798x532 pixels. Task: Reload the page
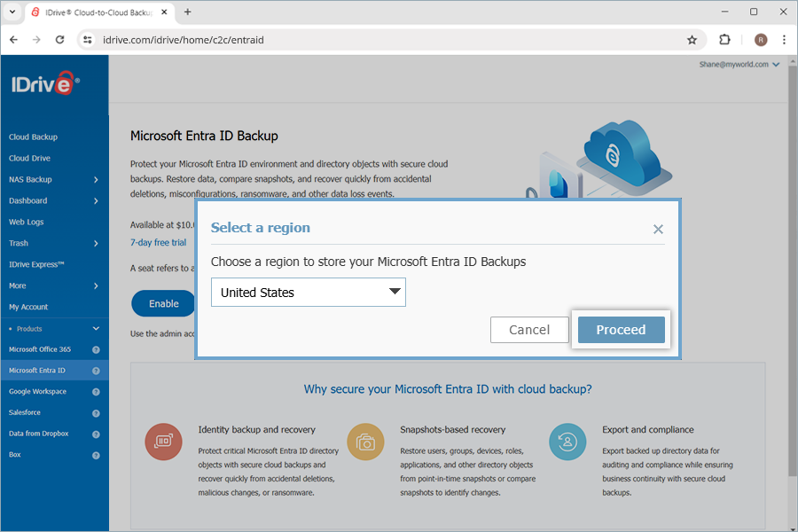click(x=59, y=40)
